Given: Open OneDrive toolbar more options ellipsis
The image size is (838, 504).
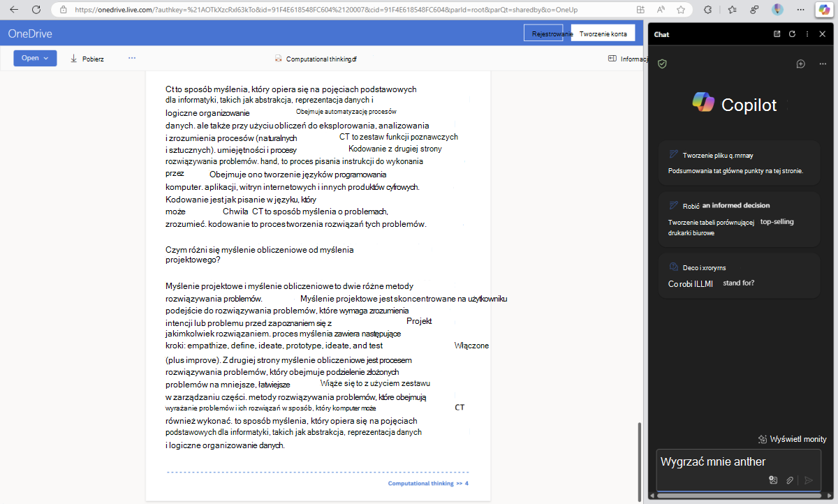Looking at the screenshot, I should click(x=131, y=58).
